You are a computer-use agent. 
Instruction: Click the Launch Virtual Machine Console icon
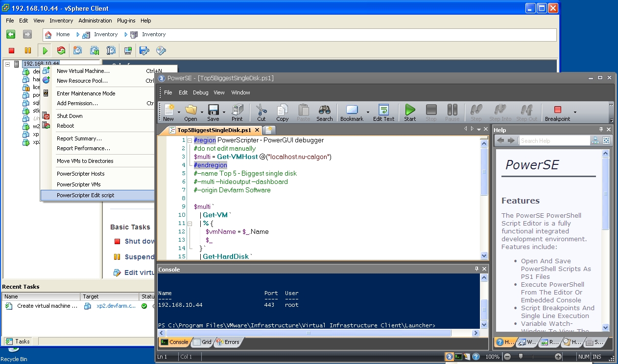tap(128, 50)
